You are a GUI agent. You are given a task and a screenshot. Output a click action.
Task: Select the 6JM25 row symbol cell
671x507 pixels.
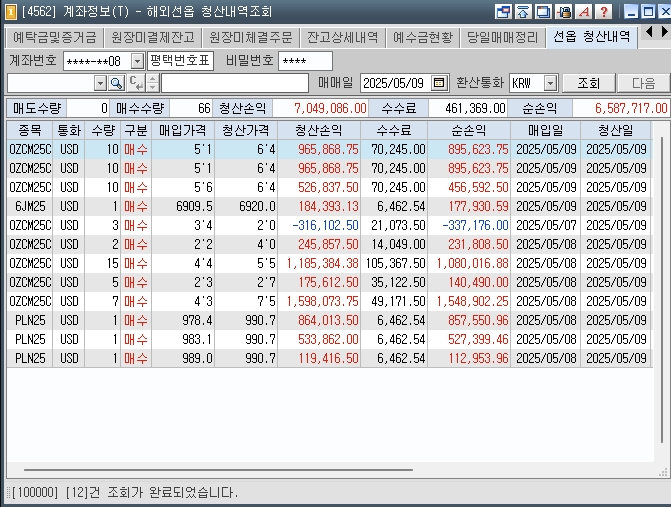pyautogui.click(x=30, y=206)
